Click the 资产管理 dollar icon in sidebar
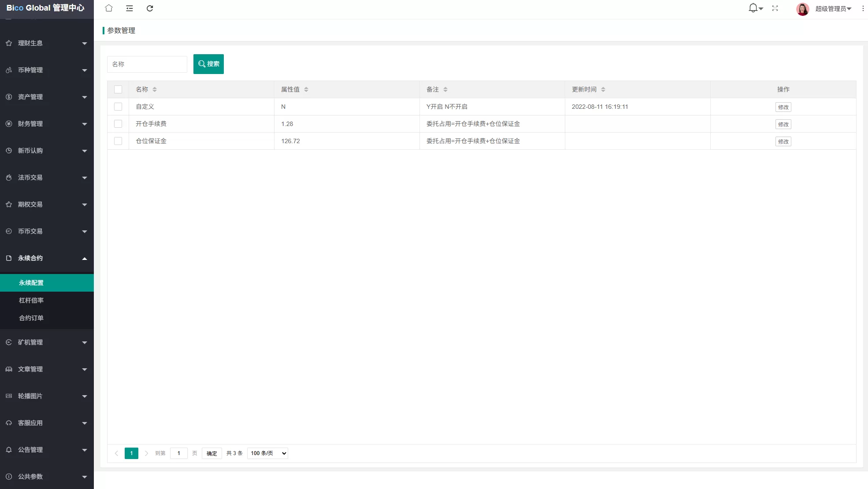 [x=8, y=97]
